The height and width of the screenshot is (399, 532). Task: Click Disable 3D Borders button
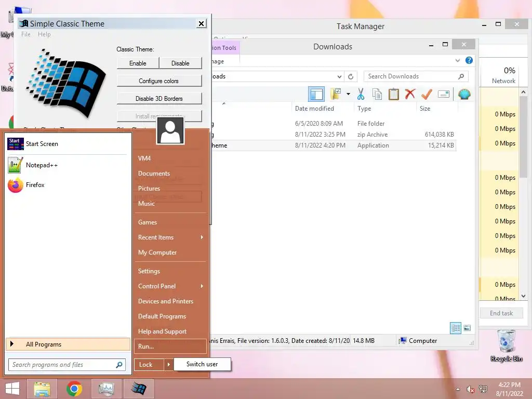159,99
